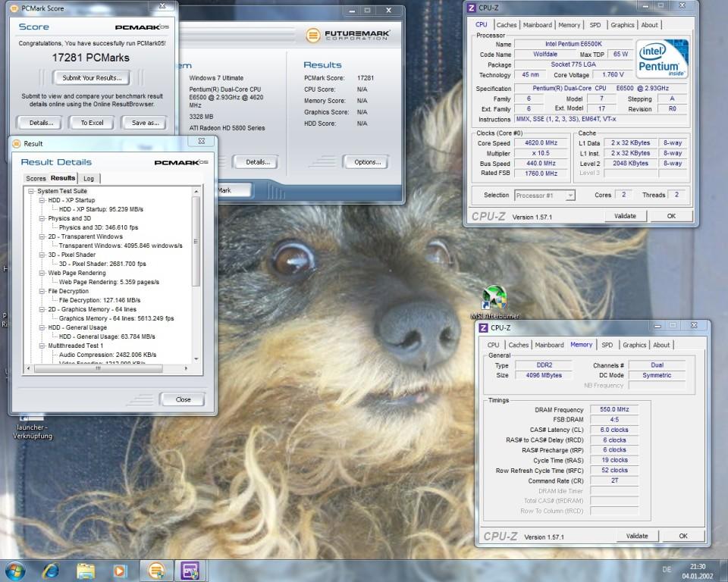The height and width of the screenshot is (582, 728).
Task: Click the taskbar clock showing 21:30
Action: pos(697,571)
